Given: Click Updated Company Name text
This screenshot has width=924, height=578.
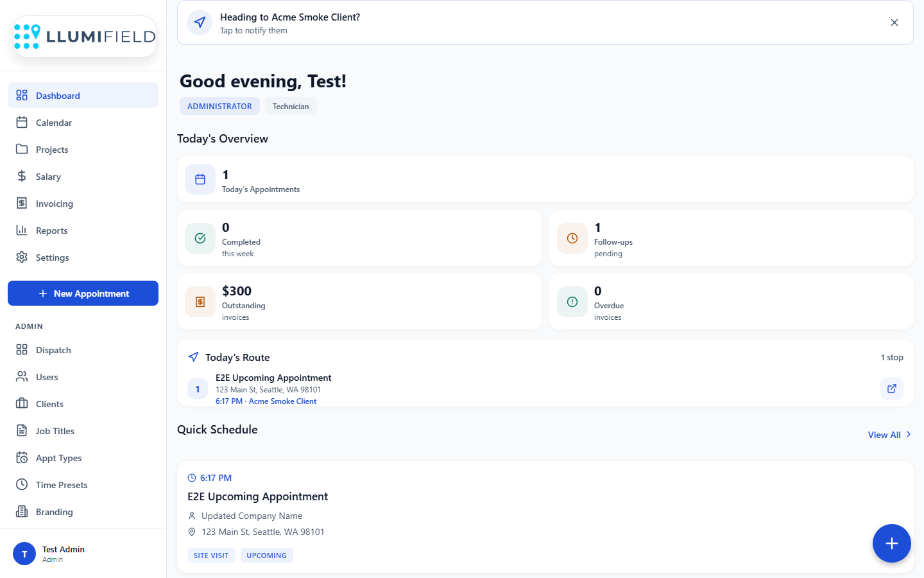Looking at the screenshot, I should 252,516.
